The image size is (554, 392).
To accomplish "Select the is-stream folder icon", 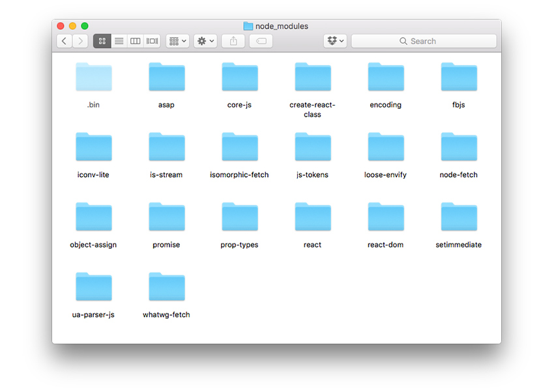I will click(x=167, y=147).
